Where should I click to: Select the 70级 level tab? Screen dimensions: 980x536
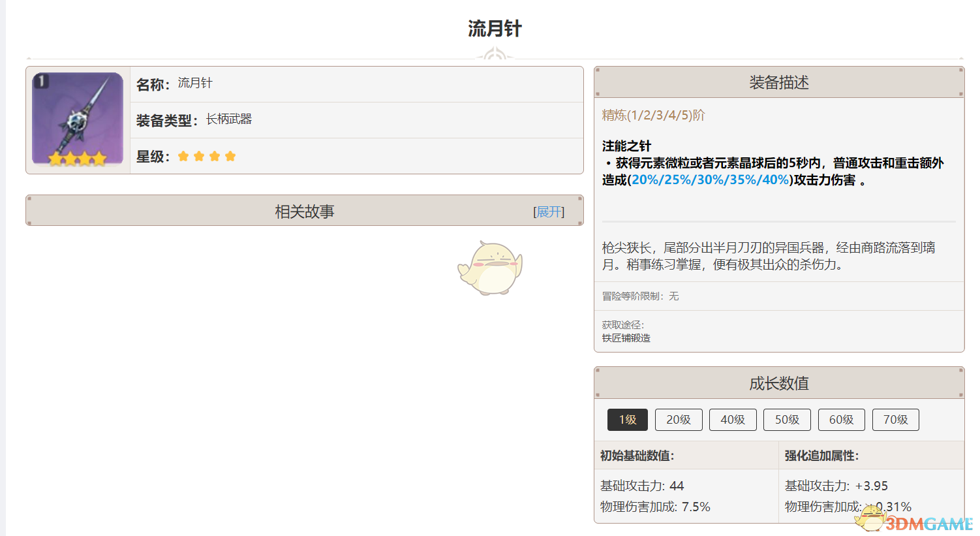click(896, 420)
